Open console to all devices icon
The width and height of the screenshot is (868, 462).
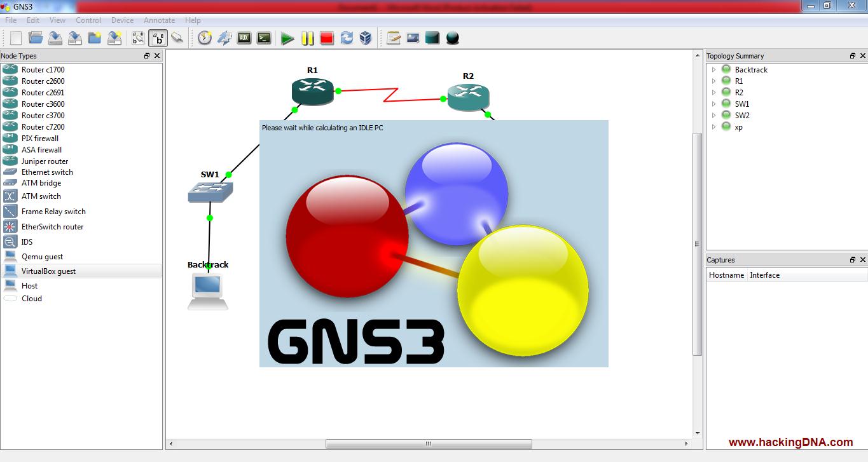coord(264,38)
